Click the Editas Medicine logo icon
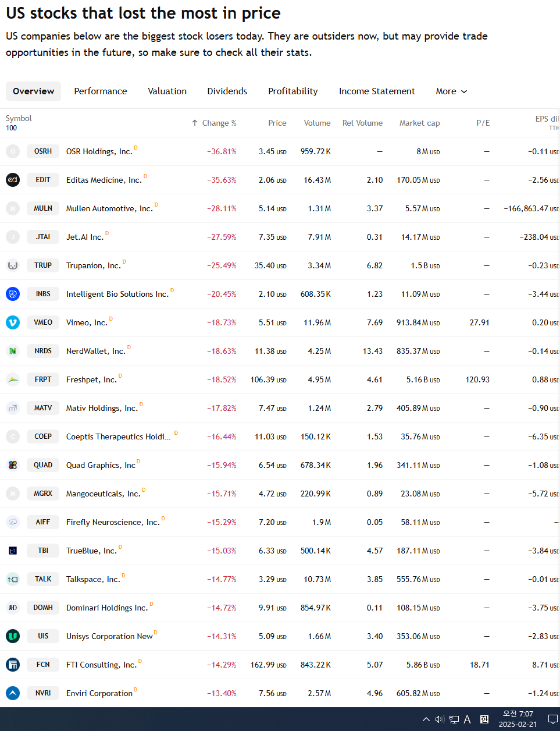Image resolution: width=560 pixels, height=731 pixels. [x=13, y=180]
